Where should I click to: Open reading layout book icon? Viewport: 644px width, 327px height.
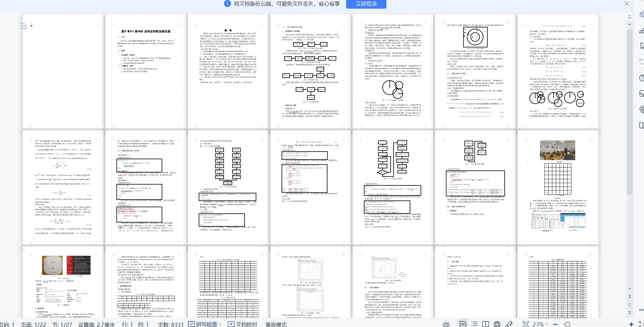click(486, 324)
